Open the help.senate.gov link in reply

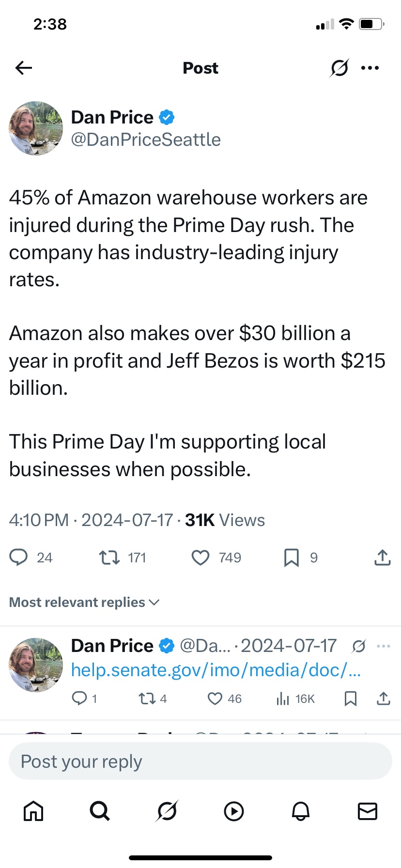[x=216, y=670]
